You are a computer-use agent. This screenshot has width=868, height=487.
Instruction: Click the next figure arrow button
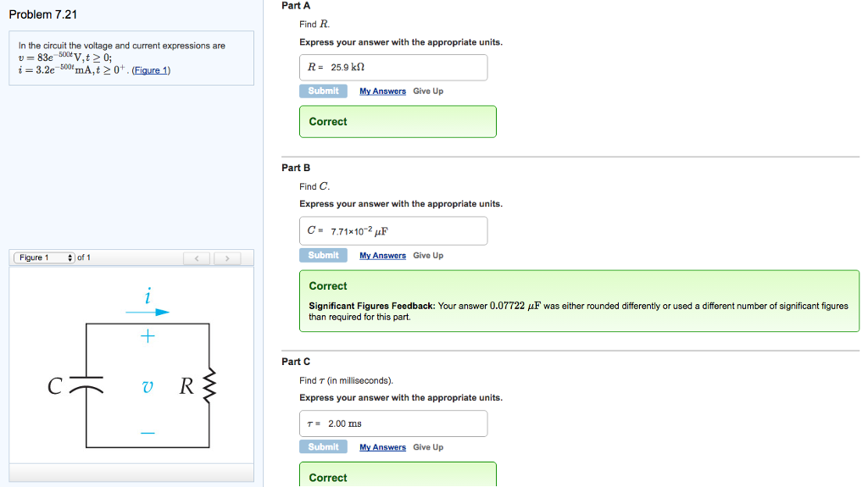click(226, 258)
